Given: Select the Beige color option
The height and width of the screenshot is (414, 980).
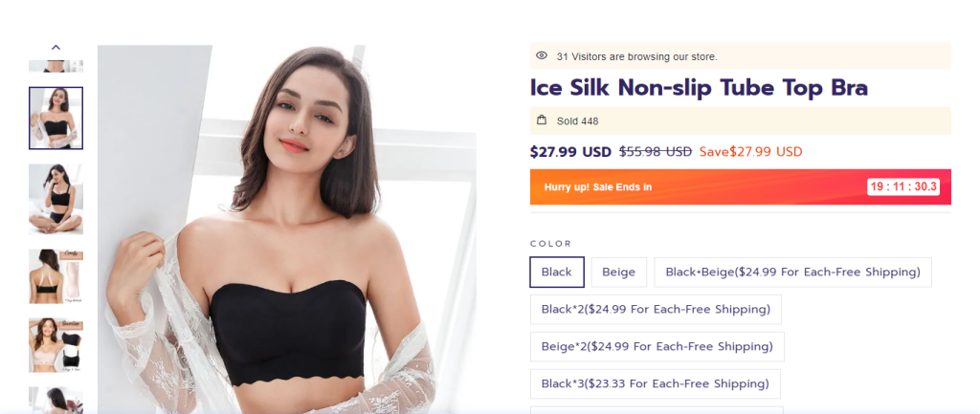Looking at the screenshot, I should (618, 272).
